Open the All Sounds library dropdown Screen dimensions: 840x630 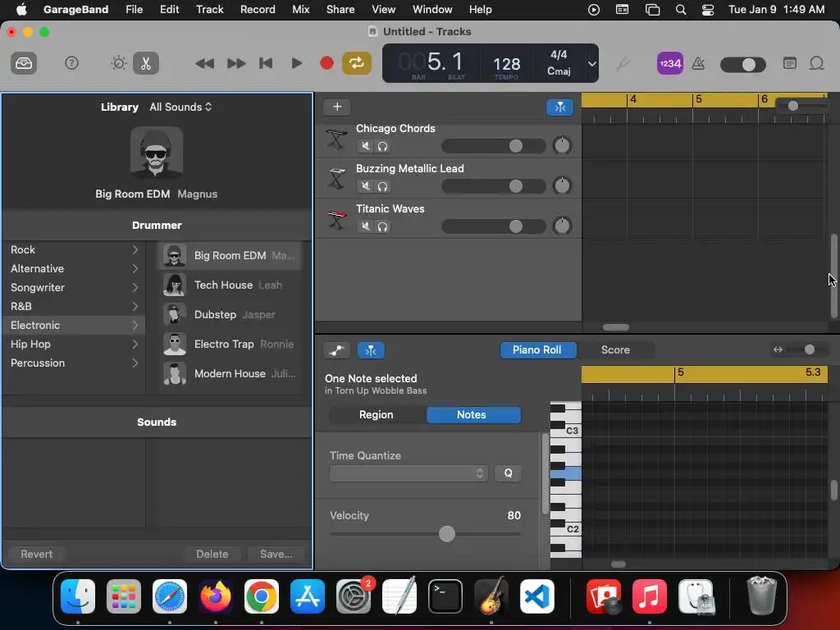pyautogui.click(x=180, y=107)
